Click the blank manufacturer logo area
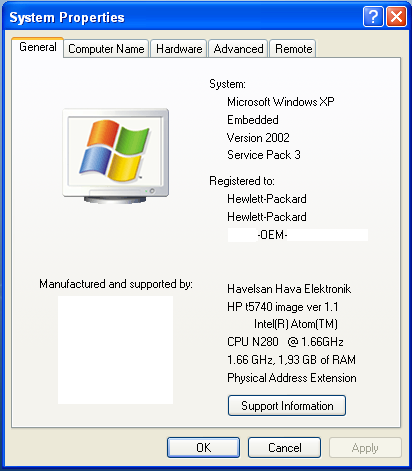 tap(115, 350)
